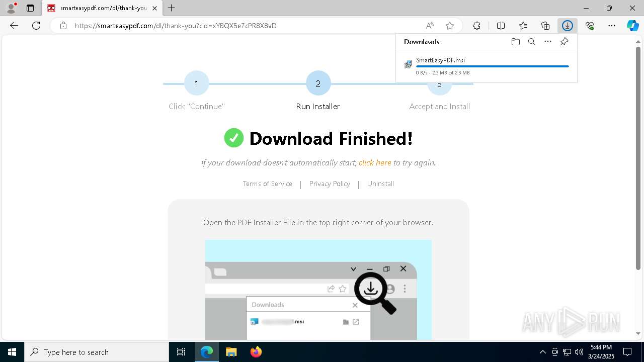Open Task View on taskbar
This screenshot has width=644, height=362.
pyautogui.click(x=182, y=352)
